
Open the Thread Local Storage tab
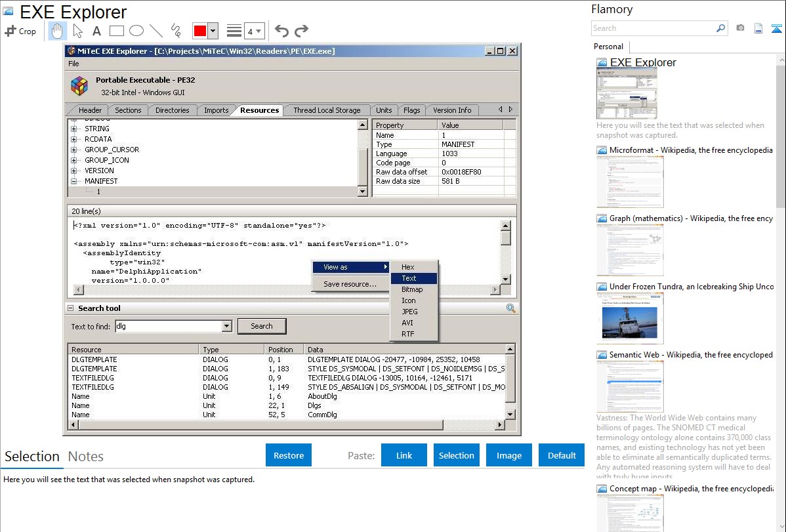(327, 110)
